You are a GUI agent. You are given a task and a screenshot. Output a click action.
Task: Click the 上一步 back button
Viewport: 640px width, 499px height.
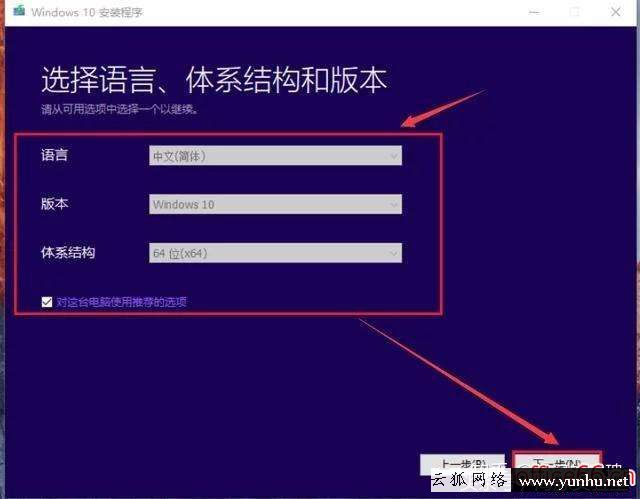462,464
